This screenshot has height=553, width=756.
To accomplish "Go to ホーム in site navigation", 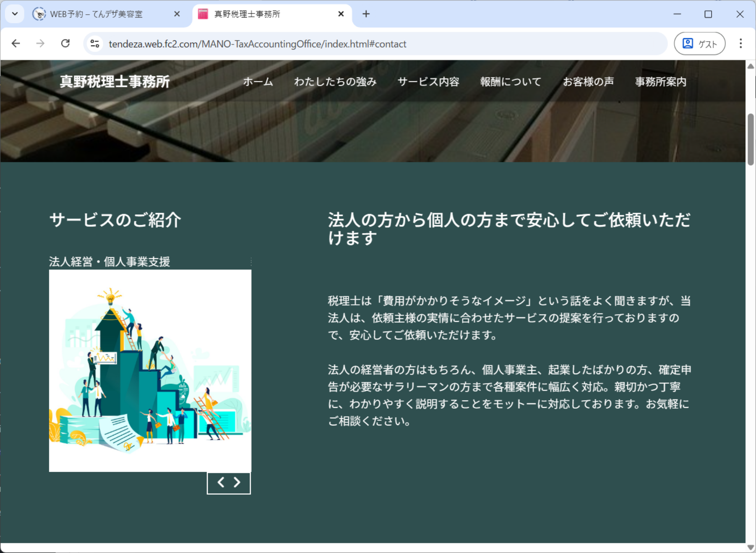I will pyautogui.click(x=258, y=82).
